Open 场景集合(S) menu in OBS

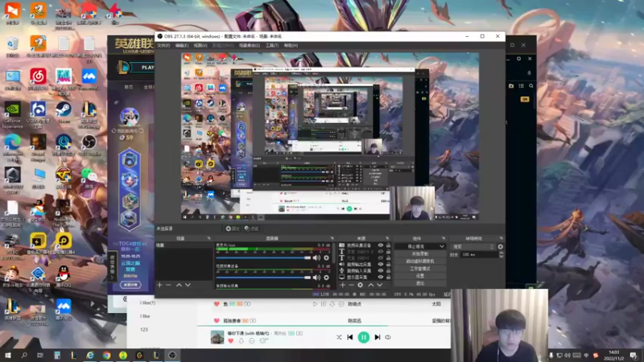(250, 46)
